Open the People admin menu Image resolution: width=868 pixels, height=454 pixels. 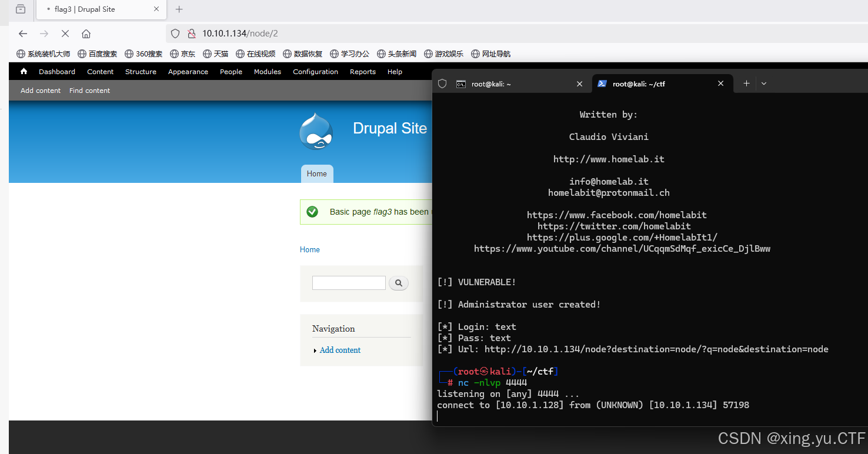coord(231,72)
